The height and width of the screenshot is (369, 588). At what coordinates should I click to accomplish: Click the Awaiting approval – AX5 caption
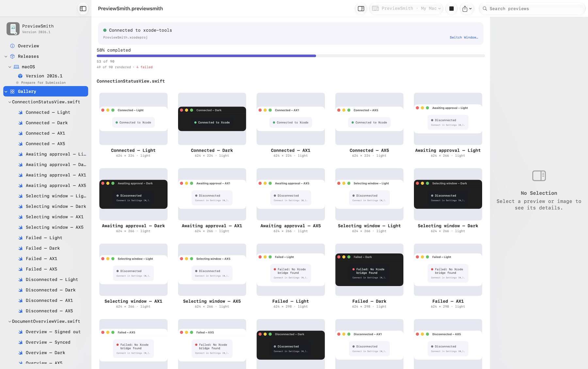pyautogui.click(x=291, y=226)
